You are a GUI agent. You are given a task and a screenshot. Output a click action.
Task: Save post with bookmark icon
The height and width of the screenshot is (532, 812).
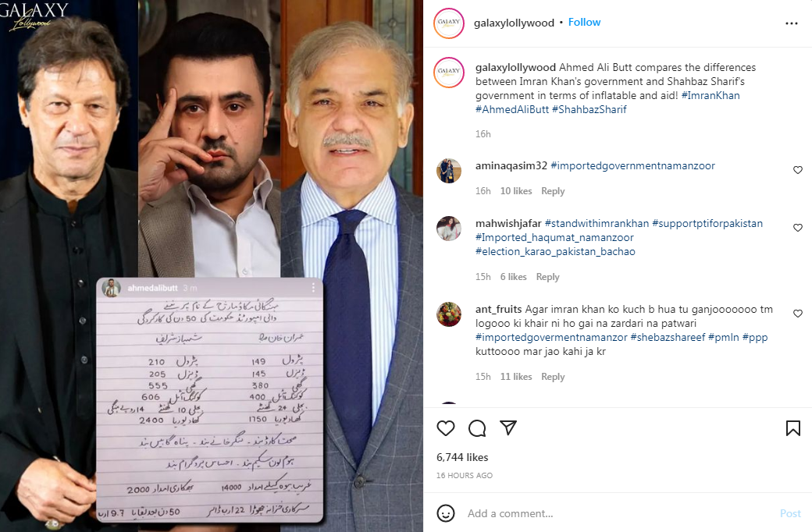792,428
